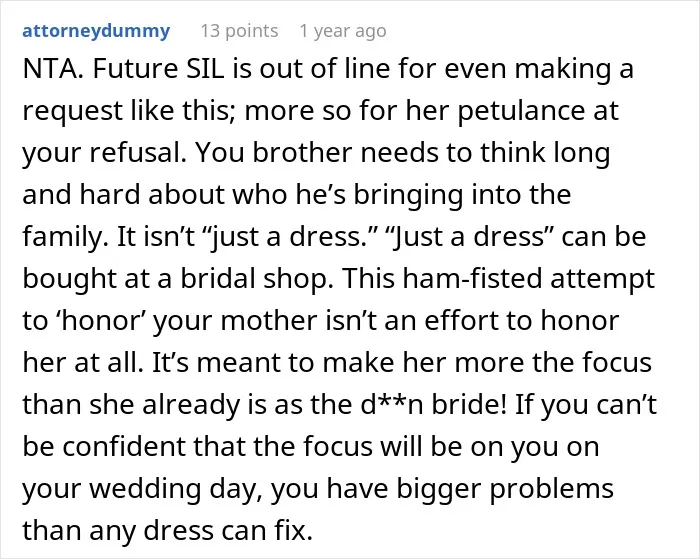Viewport: 700px width, 559px height.
Task: Open the attorneydummy user profile link
Action: [96, 31]
